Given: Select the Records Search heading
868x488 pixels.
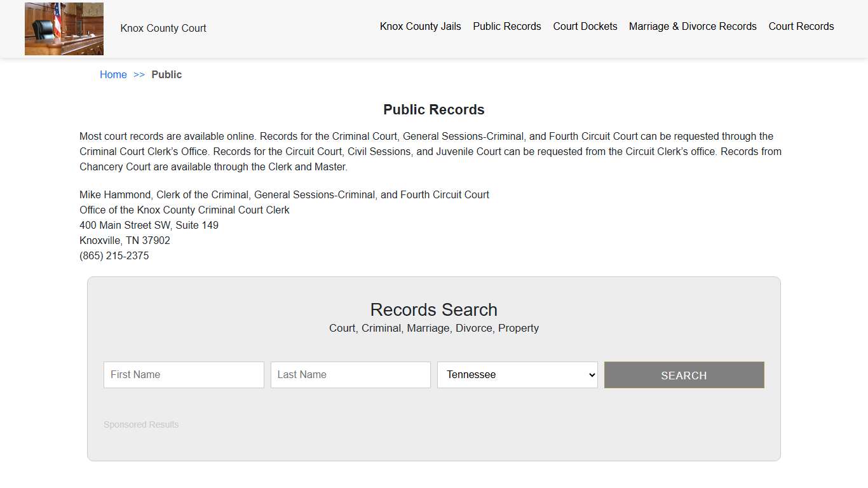Looking at the screenshot, I should [x=433, y=309].
